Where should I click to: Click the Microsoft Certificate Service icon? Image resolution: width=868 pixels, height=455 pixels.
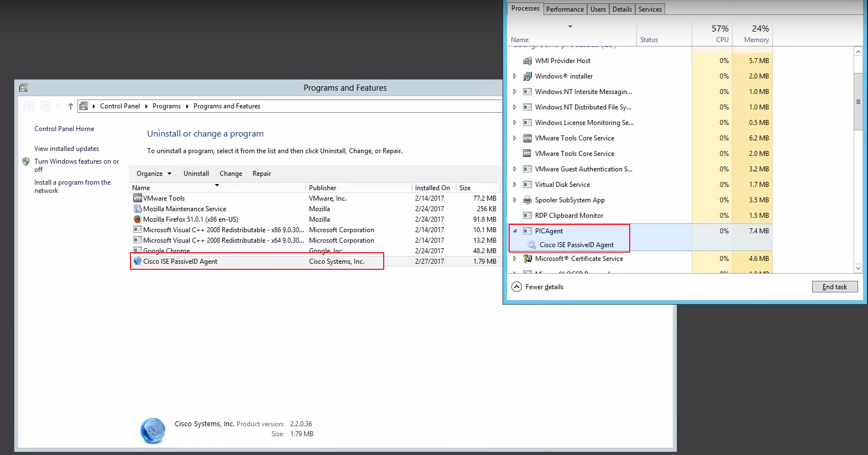coord(527,258)
